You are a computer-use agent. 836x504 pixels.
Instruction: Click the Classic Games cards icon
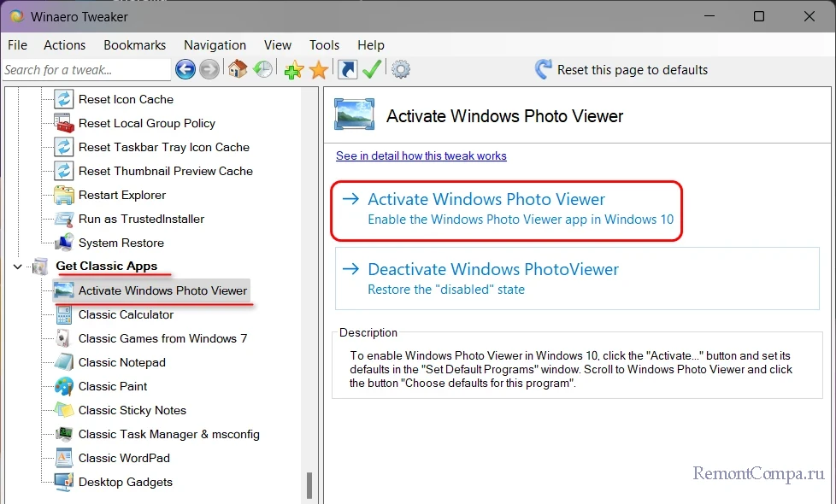[64, 338]
